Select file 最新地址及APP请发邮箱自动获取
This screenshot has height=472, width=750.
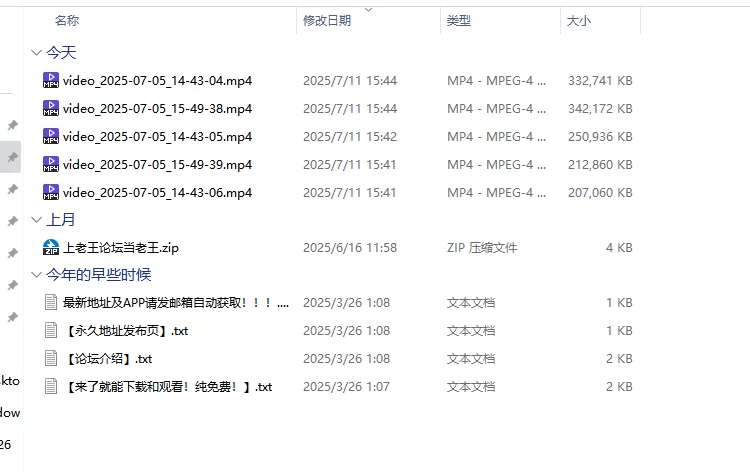pyautogui.click(x=176, y=303)
